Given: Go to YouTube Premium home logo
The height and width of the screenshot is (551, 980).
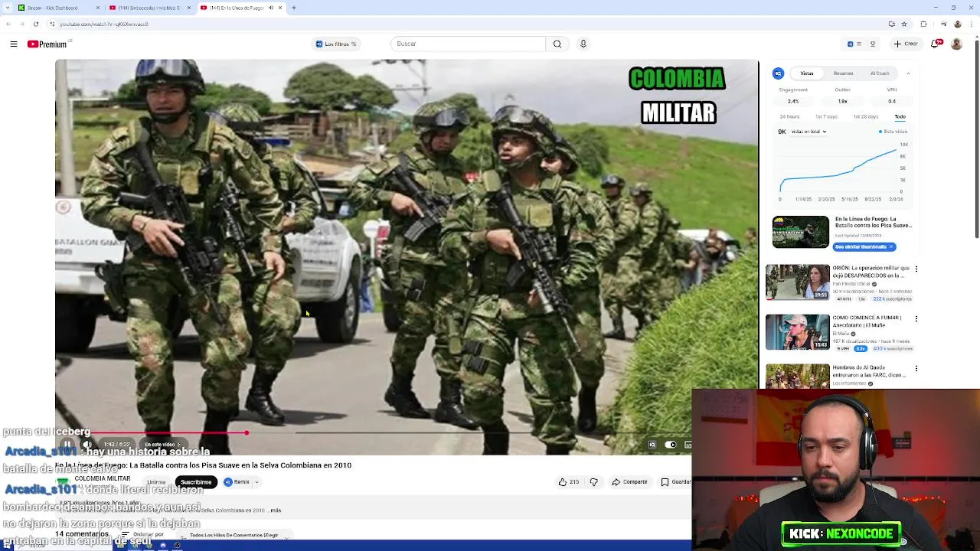Looking at the screenshot, I should point(47,44).
